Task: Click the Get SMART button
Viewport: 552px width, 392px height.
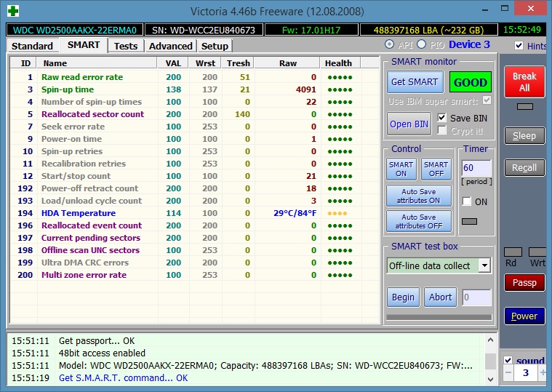Action: click(x=415, y=82)
